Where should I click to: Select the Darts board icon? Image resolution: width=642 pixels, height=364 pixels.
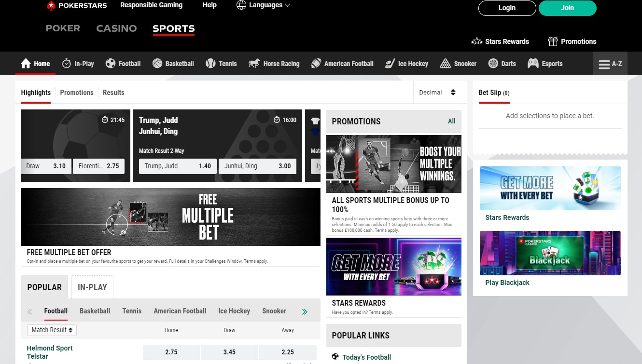[x=493, y=64]
